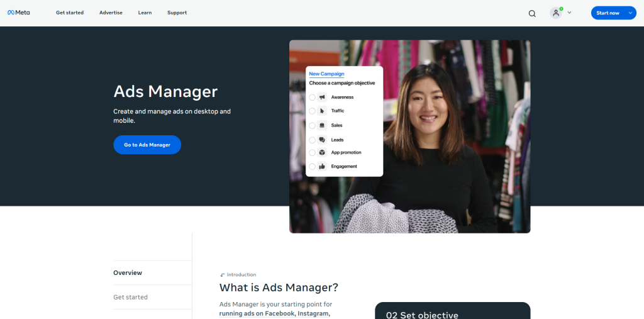Select the Traffic radio button

[312, 111]
